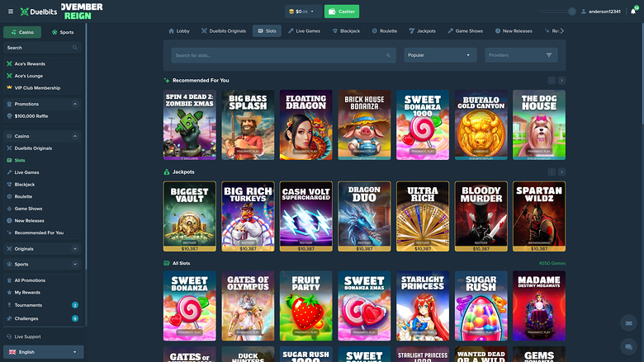Collapse the Casino sidebar section

(75, 136)
